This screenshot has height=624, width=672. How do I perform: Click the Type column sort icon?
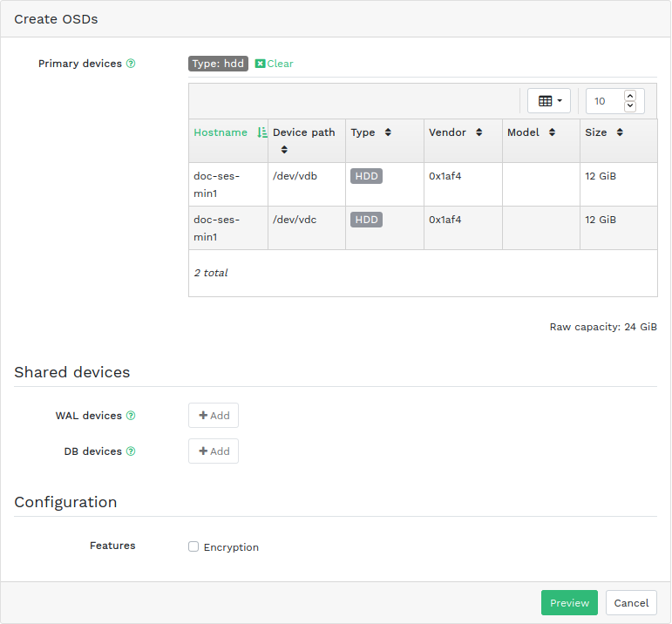point(388,132)
